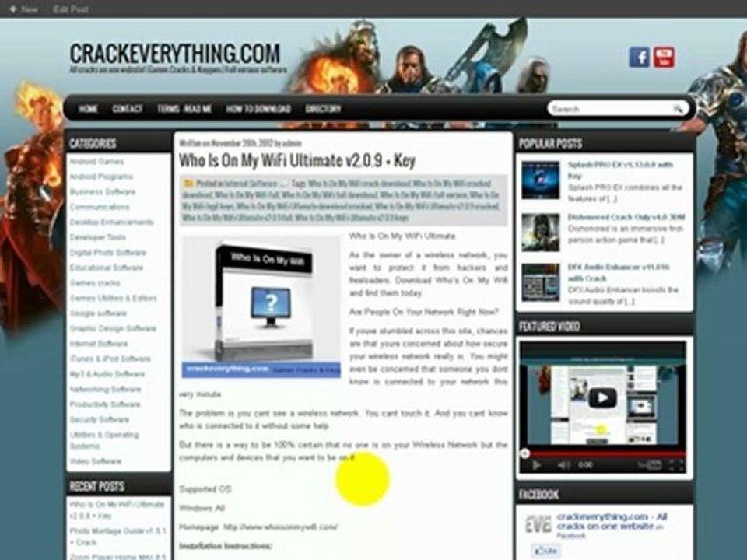Image resolution: width=747 pixels, height=560 pixels.
Task: Open the Google software category
Action: 98,313
